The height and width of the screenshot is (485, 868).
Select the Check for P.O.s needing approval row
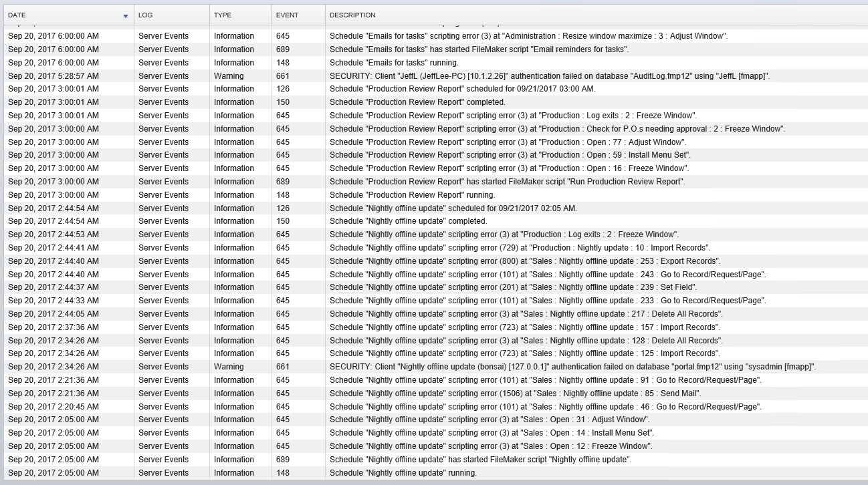pyautogui.click(x=557, y=129)
